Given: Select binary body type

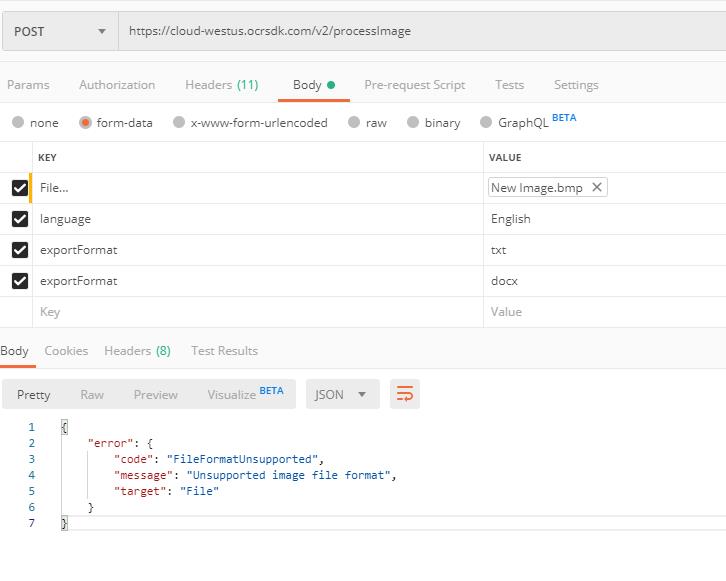Looking at the screenshot, I should click(x=413, y=122).
